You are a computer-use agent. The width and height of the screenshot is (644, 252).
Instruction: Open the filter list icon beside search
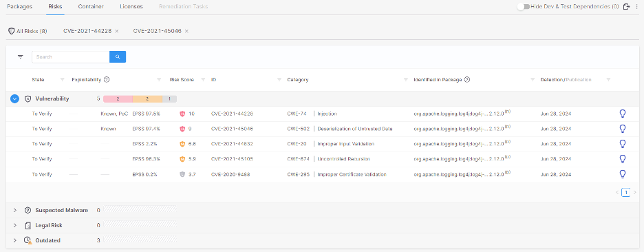point(21,56)
